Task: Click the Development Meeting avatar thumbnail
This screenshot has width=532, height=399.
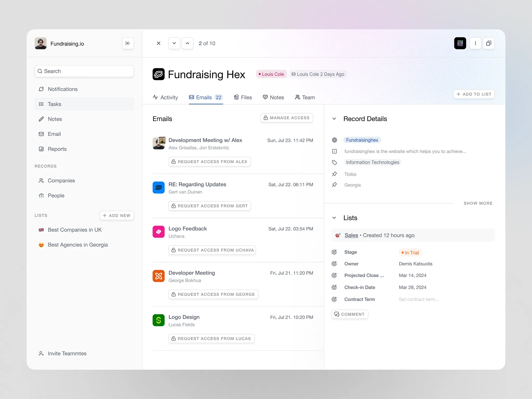Action: [159, 143]
